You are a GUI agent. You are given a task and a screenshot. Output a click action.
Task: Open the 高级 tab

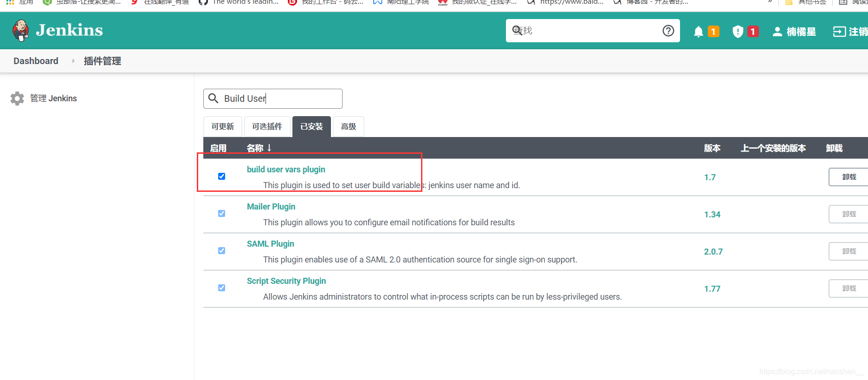[349, 126]
